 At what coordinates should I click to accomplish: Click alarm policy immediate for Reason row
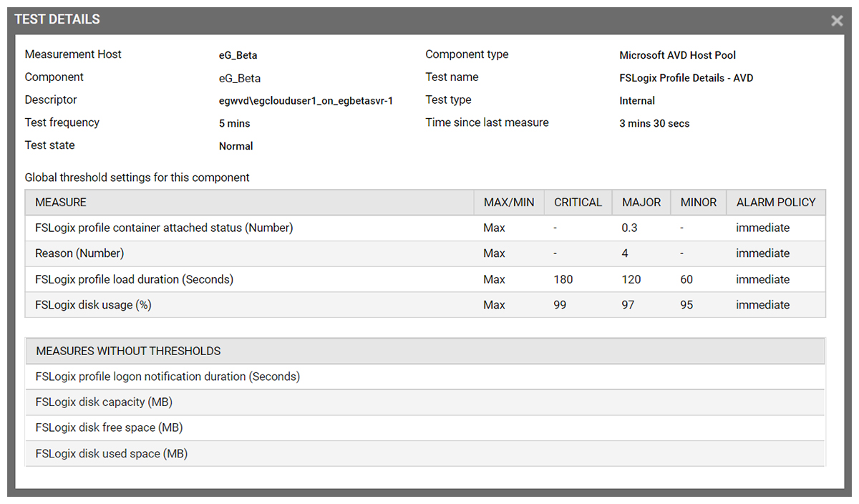(763, 253)
